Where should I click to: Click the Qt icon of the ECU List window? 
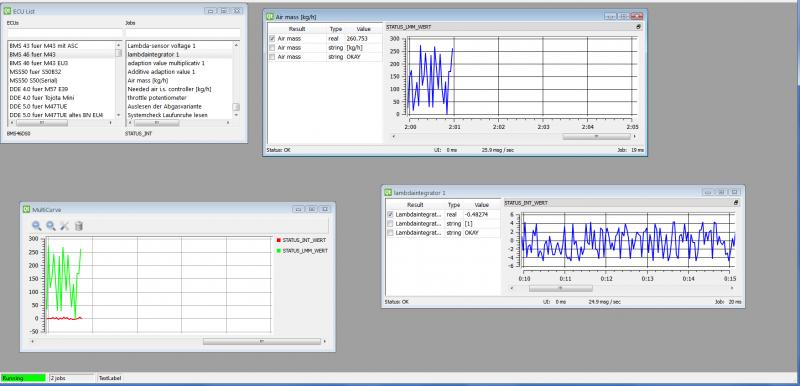point(7,11)
